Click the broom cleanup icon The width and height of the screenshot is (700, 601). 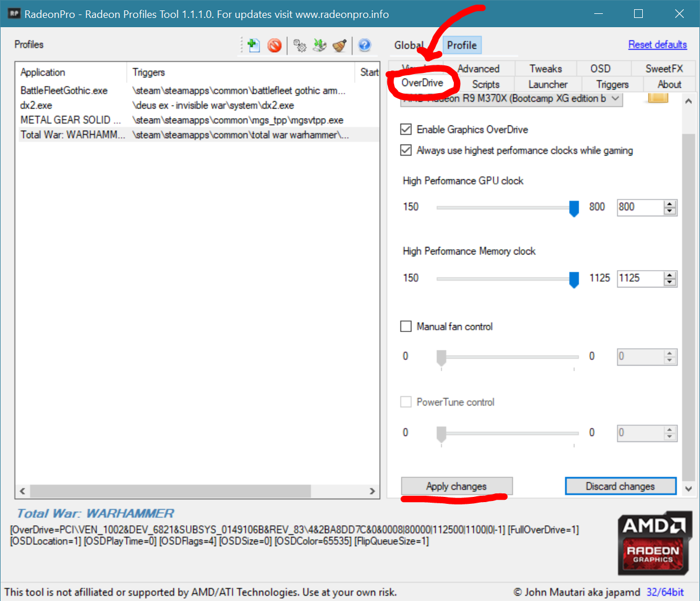[x=340, y=45]
